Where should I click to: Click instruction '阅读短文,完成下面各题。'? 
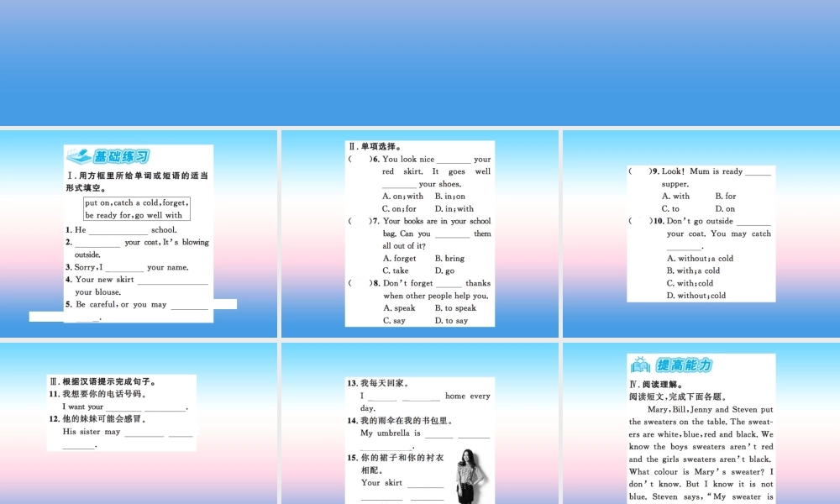[x=678, y=396]
